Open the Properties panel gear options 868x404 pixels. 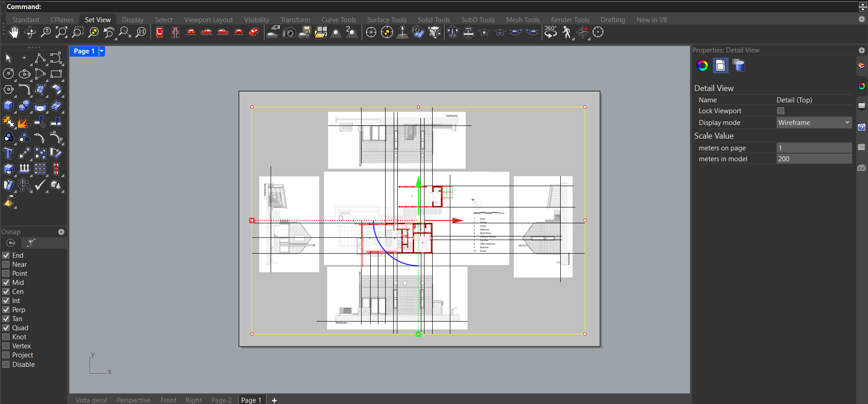click(x=862, y=50)
